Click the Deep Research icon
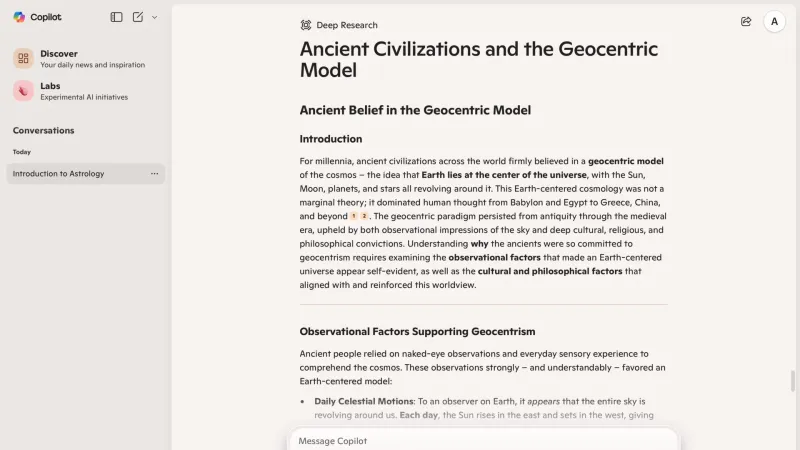 tap(306, 25)
